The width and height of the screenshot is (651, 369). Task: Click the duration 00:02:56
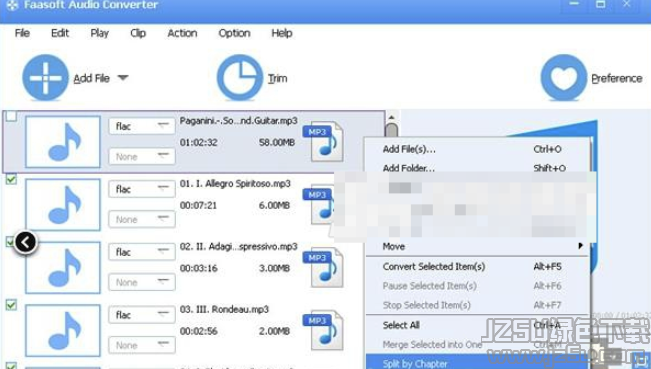coord(198,331)
